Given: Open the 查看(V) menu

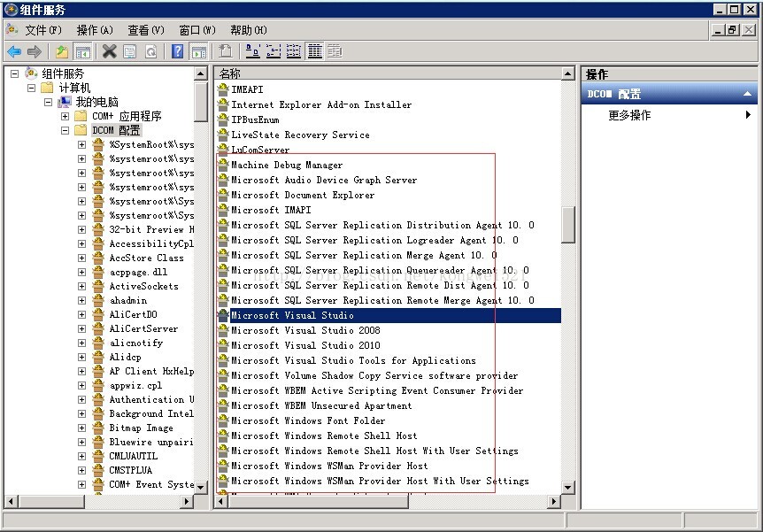Looking at the screenshot, I should click(146, 30).
